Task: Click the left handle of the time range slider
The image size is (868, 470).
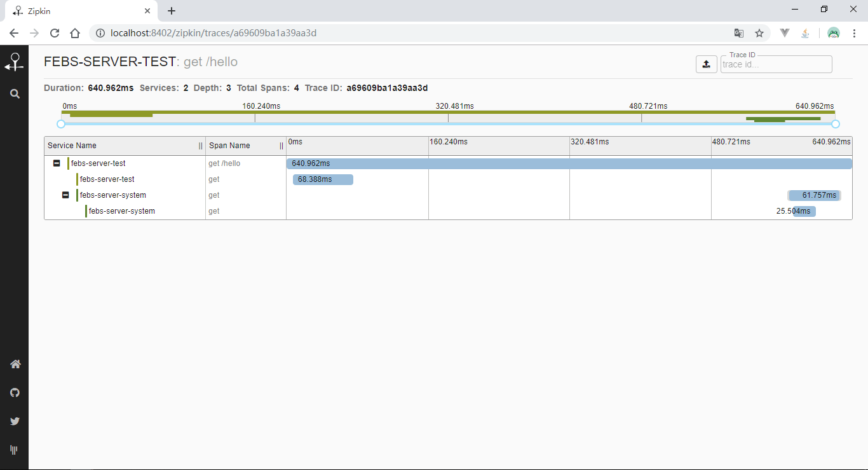Action: click(x=61, y=124)
